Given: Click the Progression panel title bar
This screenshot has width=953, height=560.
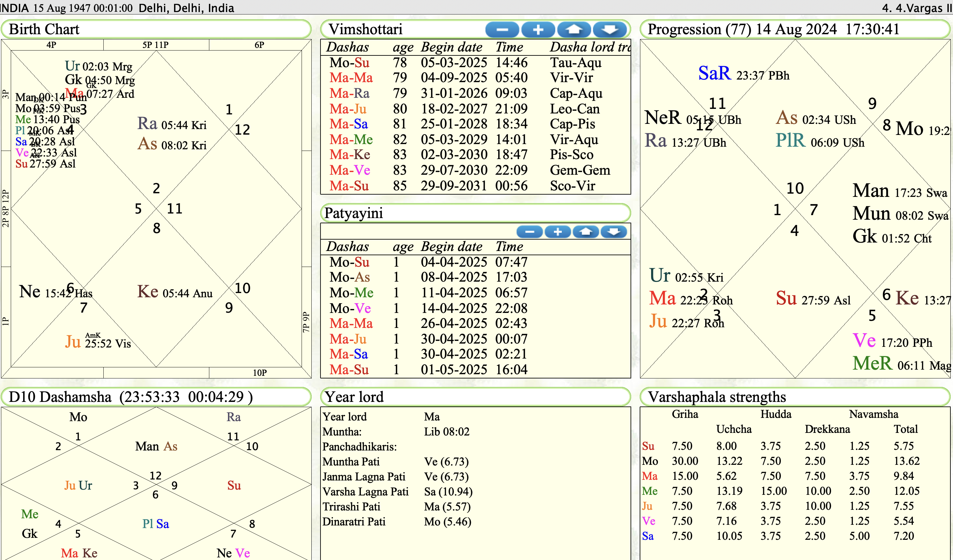Looking at the screenshot, I should coord(773,29).
